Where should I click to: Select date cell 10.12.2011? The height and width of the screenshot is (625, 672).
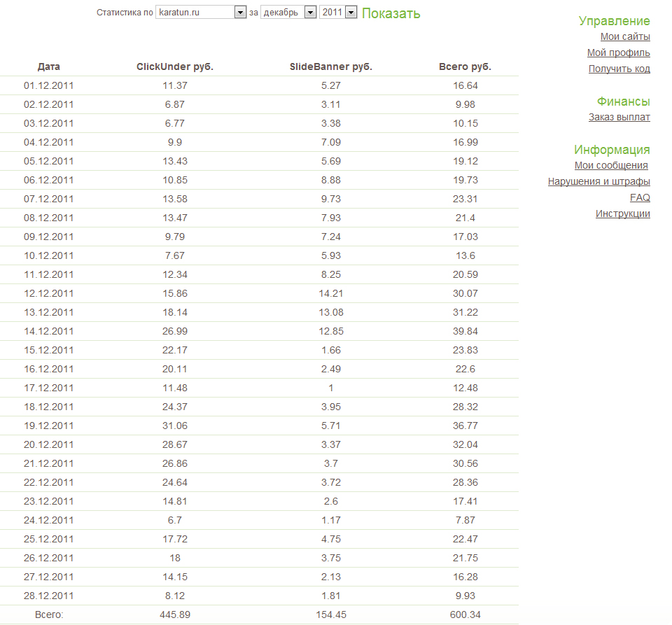pos(49,255)
